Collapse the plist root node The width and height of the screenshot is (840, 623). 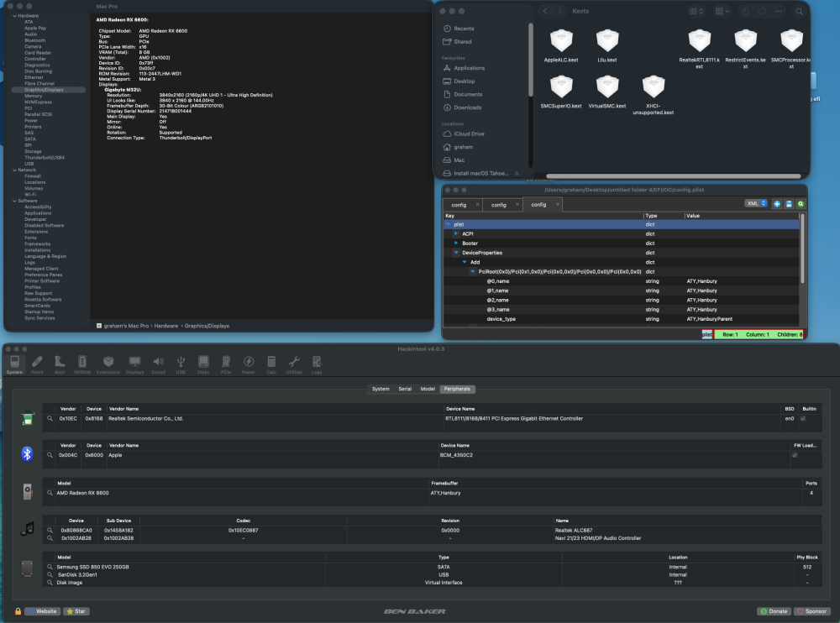(449, 224)
